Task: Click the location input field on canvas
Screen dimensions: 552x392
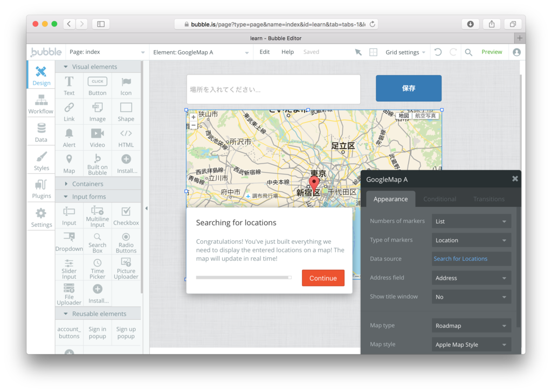Action: tap(273, 89)
